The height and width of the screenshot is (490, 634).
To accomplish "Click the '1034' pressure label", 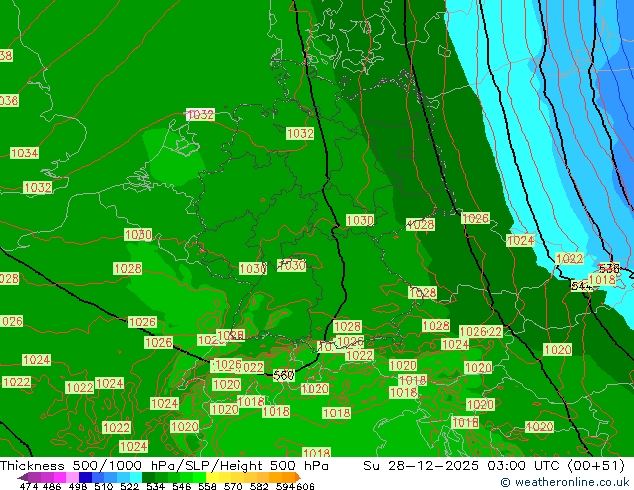I will tap(24, 153).
